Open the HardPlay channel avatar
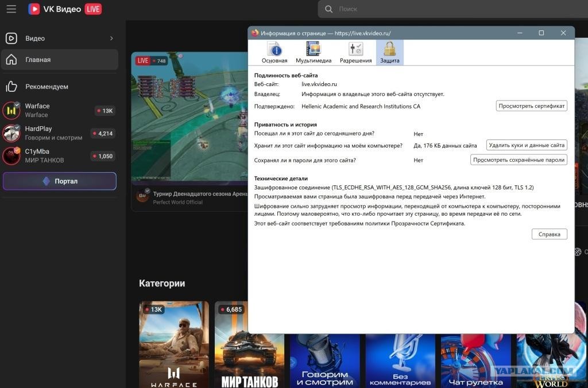The width and height of the screenshot is (588, 388). (11, 133)
